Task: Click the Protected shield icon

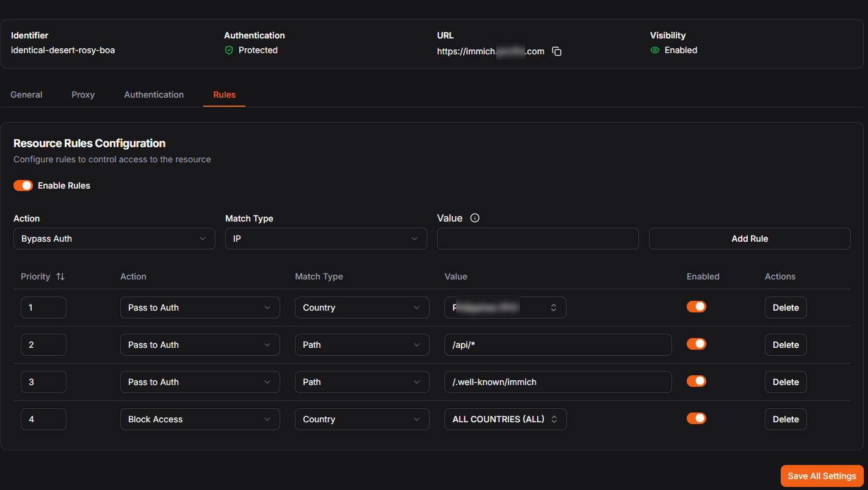Action: pyautogui.click(x=229, y=51)
